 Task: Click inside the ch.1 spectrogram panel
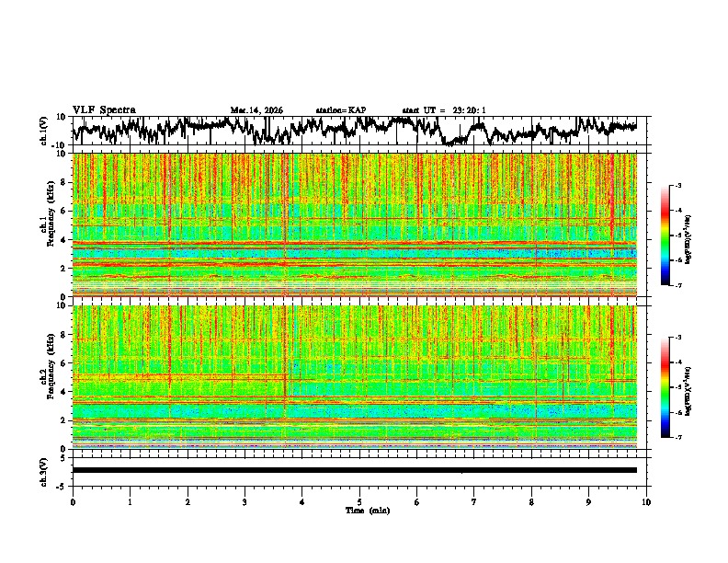355,224
